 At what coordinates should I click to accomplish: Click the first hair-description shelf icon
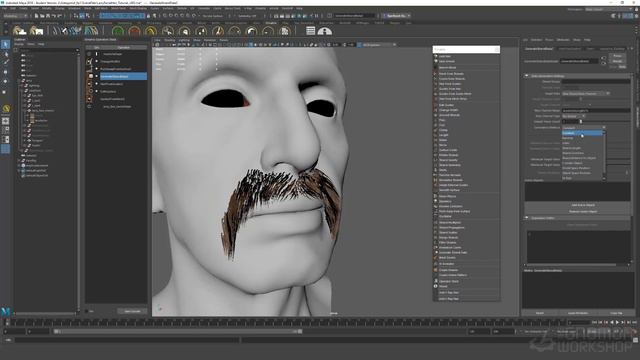[x=19, y=31]
